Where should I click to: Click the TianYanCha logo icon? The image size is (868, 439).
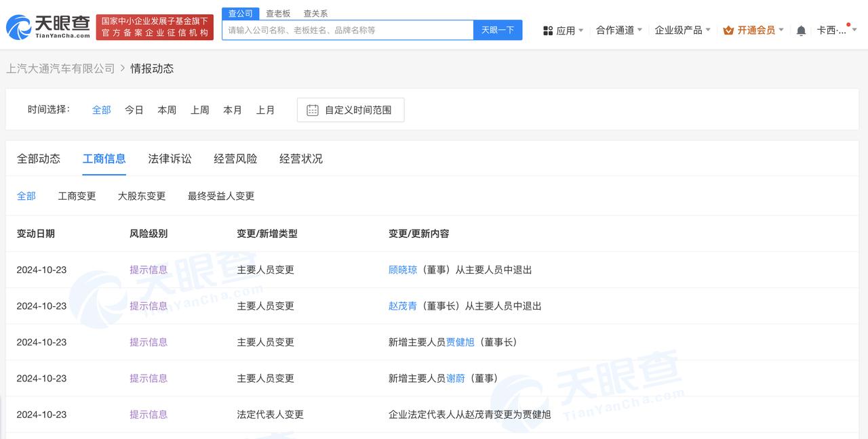click(18, 27)
